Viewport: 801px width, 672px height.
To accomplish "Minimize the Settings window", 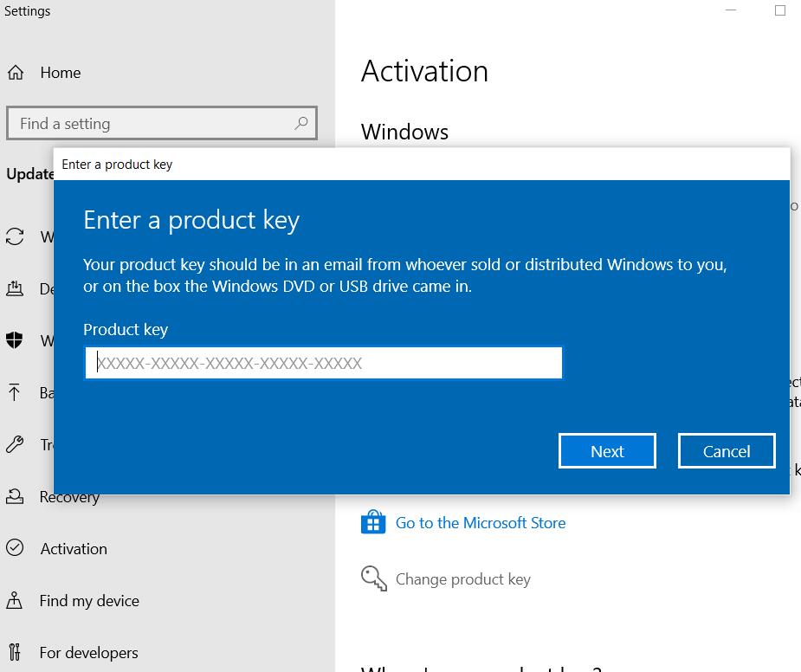I will point(731,10).
